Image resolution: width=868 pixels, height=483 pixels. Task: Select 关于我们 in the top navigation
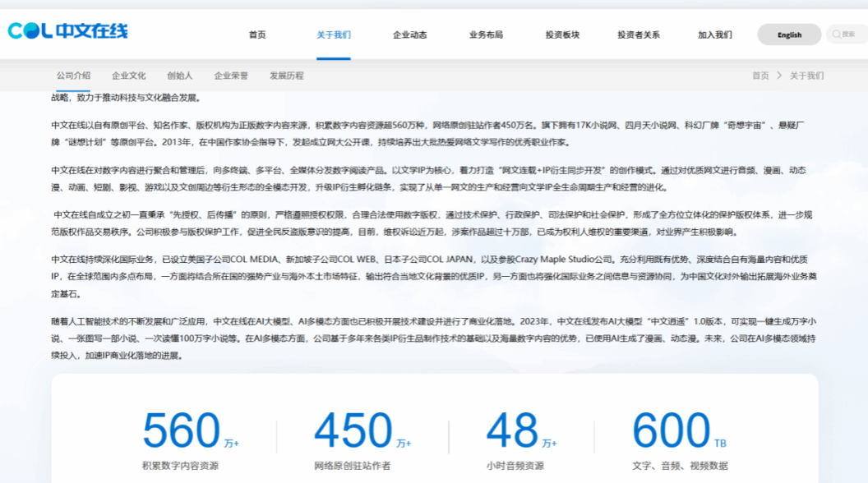click(334, 35)
